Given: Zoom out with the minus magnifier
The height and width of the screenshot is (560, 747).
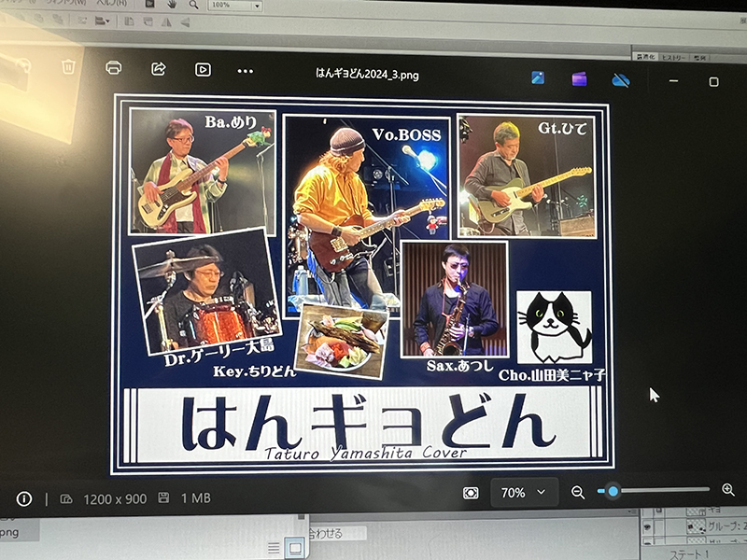Looking at the screenshot, I should point(578,492).
